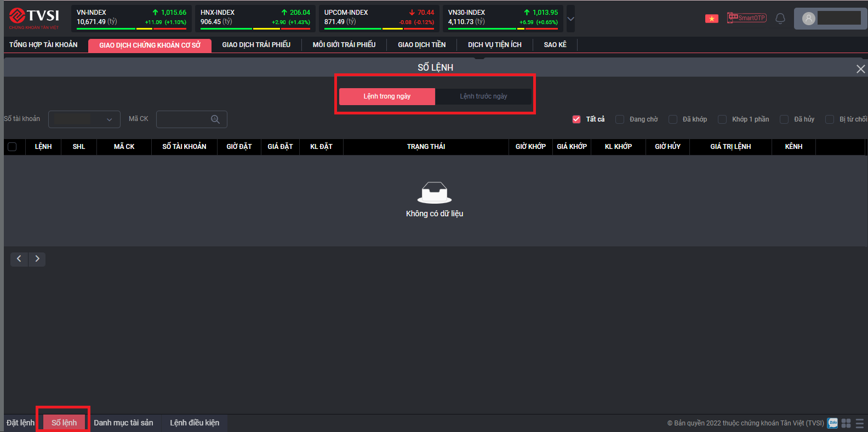This screenshot has width=868, height=432.
Task: Open the SmartOTP icon
Action: (x=746, y=18)
